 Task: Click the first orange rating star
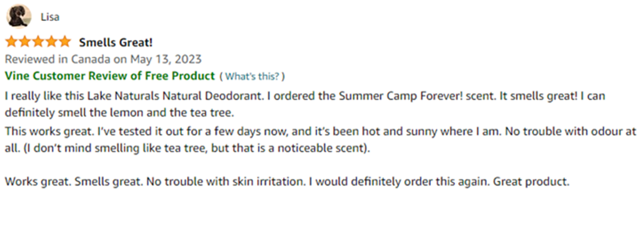coord(12,42)
